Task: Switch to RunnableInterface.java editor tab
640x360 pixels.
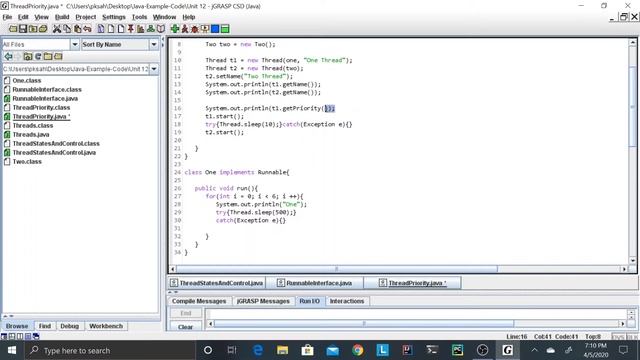Action: tap(314, 283)
